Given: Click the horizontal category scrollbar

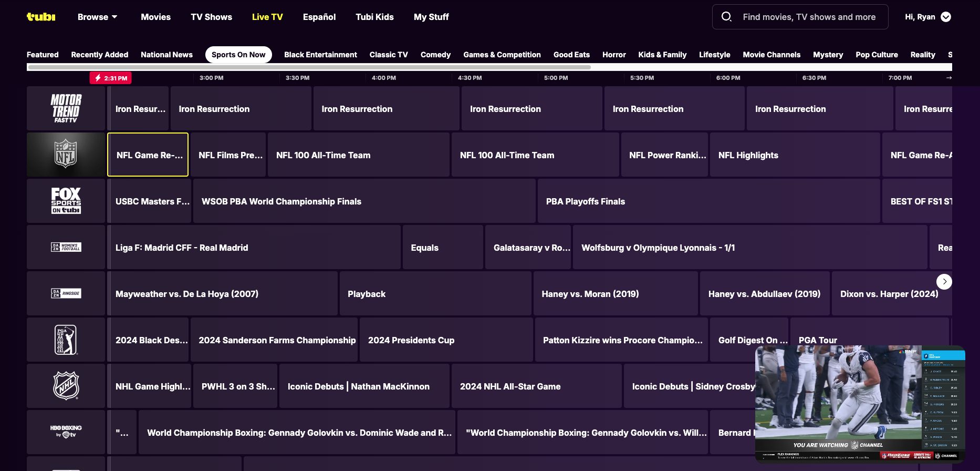Looking at the screenshot, I should coord(309,67).
